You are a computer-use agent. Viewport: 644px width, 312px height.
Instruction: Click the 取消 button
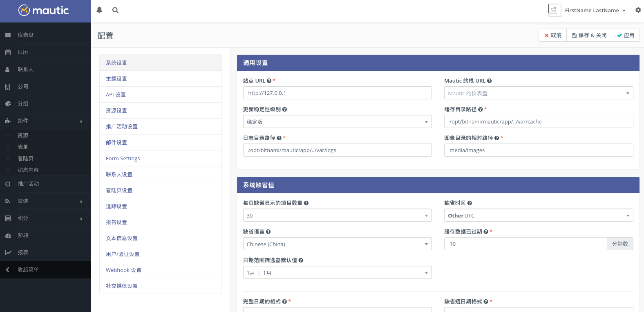(552, 36)
